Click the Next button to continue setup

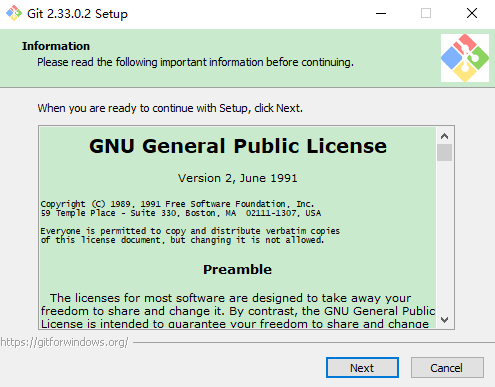pyautogui.click(x=362, y=368)
